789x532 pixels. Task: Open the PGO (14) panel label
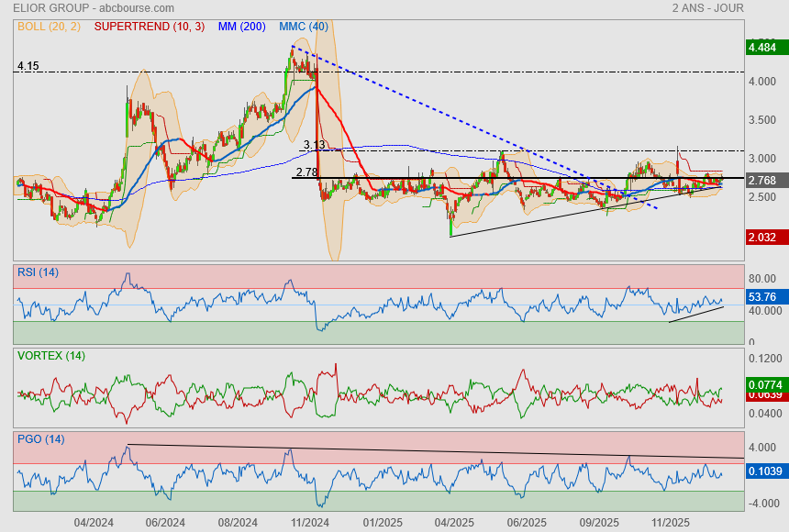pos(40,438)
